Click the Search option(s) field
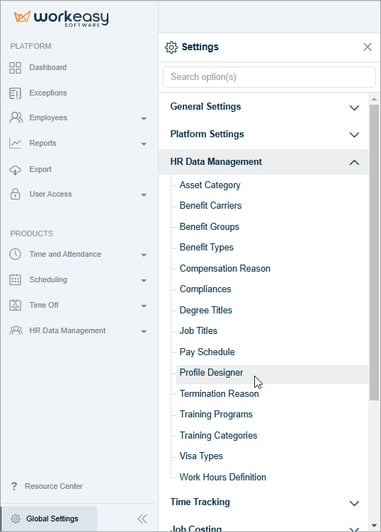This screenshot has height=532, width=381. [x=269, y=77]
